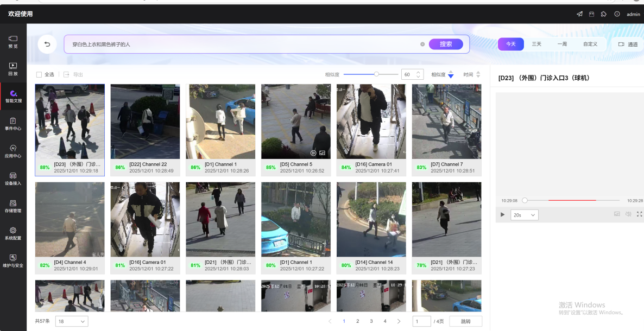Clear the search text with the X icon
This screenshot has width=644, height=331.
click(422, 44)
